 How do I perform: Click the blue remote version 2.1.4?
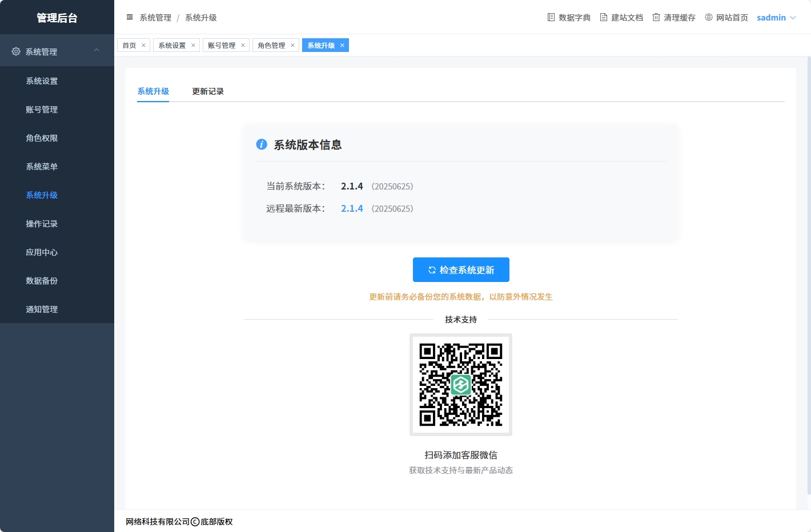352,208
